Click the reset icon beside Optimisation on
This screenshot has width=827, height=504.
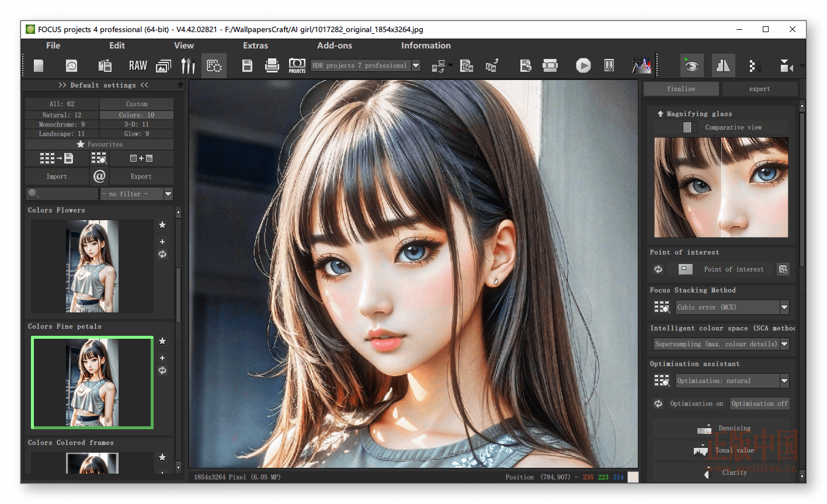(658, 404)
